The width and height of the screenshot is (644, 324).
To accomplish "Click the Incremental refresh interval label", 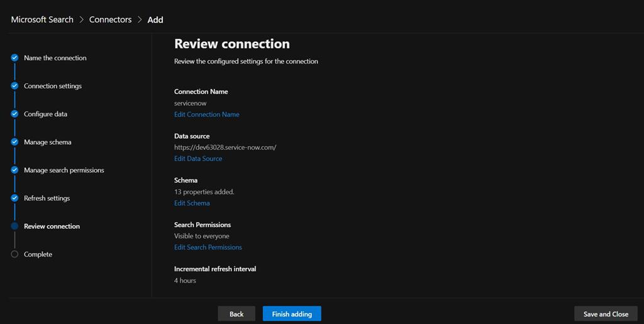I will (x=215, y=269).
